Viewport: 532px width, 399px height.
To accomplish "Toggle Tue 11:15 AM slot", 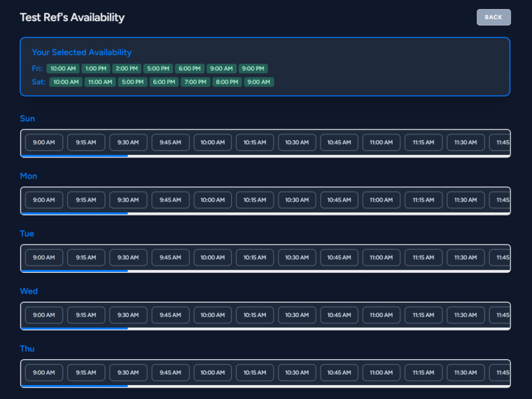I will (423, 257).
